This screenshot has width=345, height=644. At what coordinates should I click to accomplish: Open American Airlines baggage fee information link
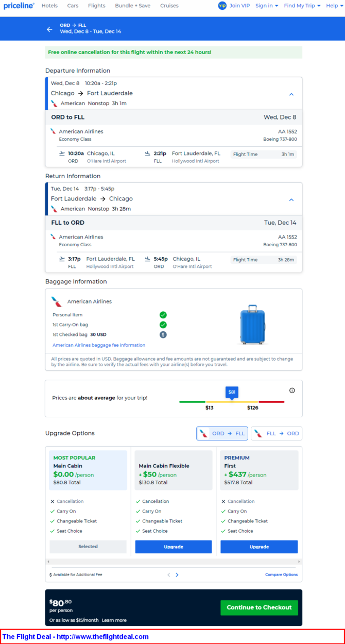click(99, 345)
